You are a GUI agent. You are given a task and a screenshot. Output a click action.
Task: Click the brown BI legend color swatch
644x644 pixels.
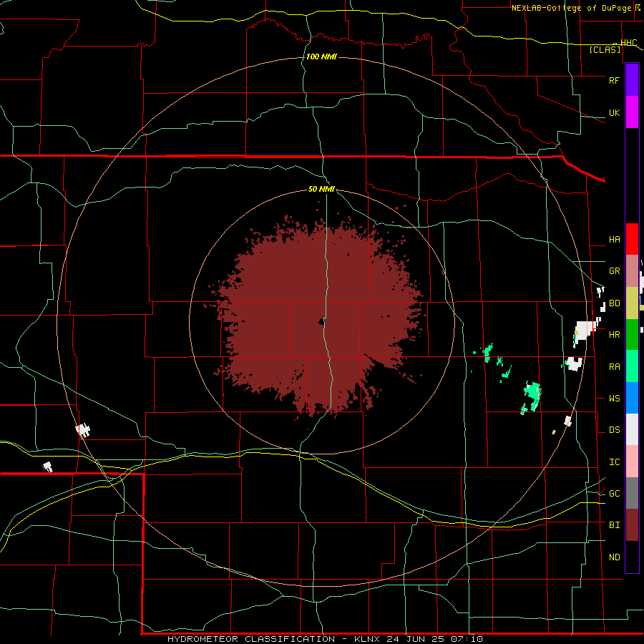click(x=632, y=525)
